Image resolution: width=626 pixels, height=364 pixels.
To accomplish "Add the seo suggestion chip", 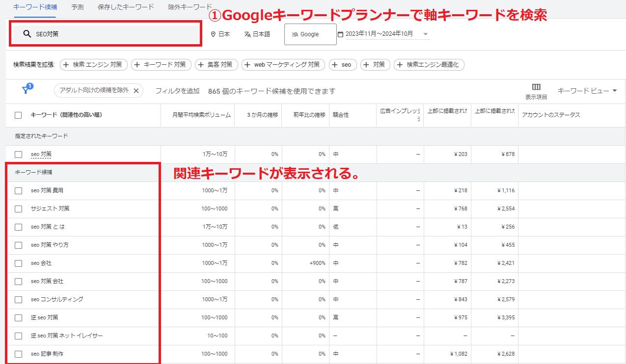I will pos(343,65).
